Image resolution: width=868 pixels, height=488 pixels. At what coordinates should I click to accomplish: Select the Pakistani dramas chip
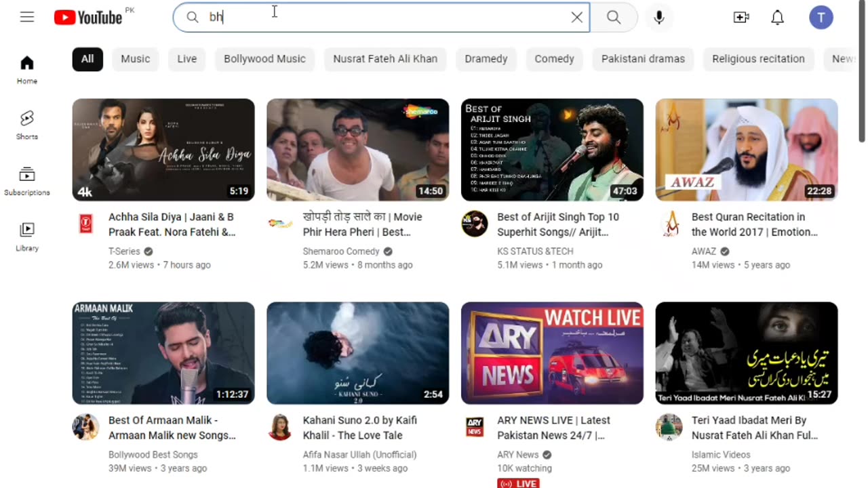(643, 59)
